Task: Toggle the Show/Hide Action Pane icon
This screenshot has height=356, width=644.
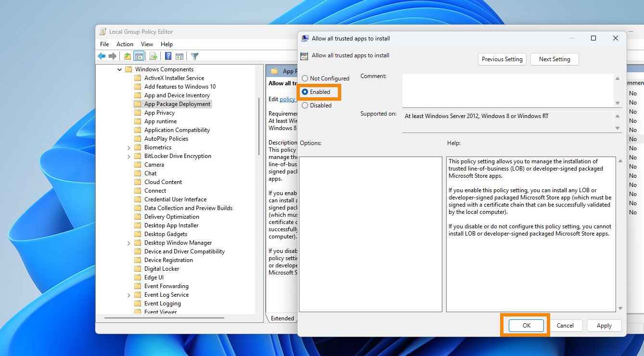Action: [180, 56]
